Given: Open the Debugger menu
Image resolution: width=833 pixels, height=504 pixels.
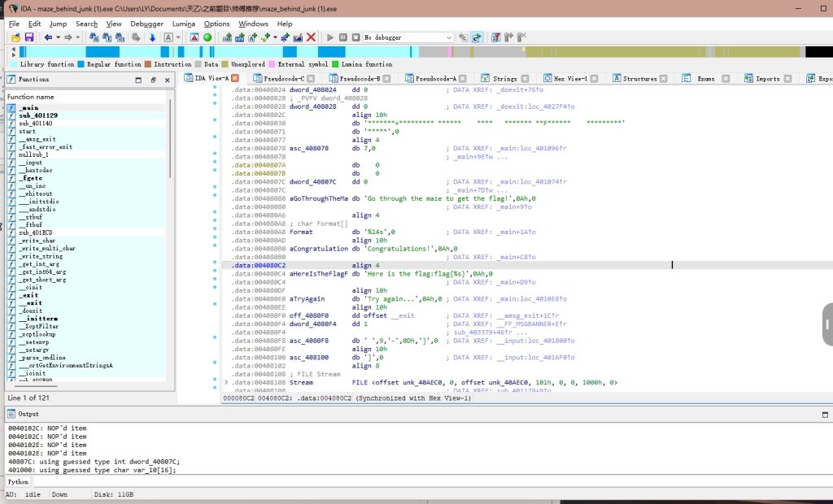Looking at the screenshot, I should (146, 24).
